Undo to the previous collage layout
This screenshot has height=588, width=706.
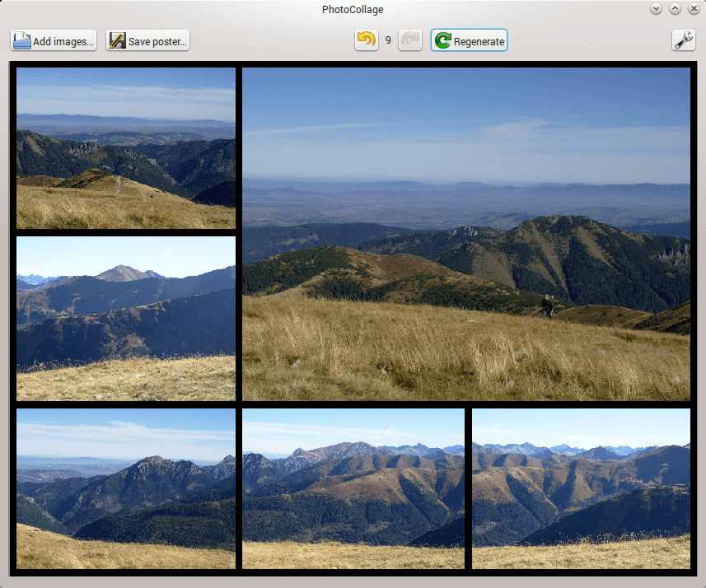click(x=366, y=40)
